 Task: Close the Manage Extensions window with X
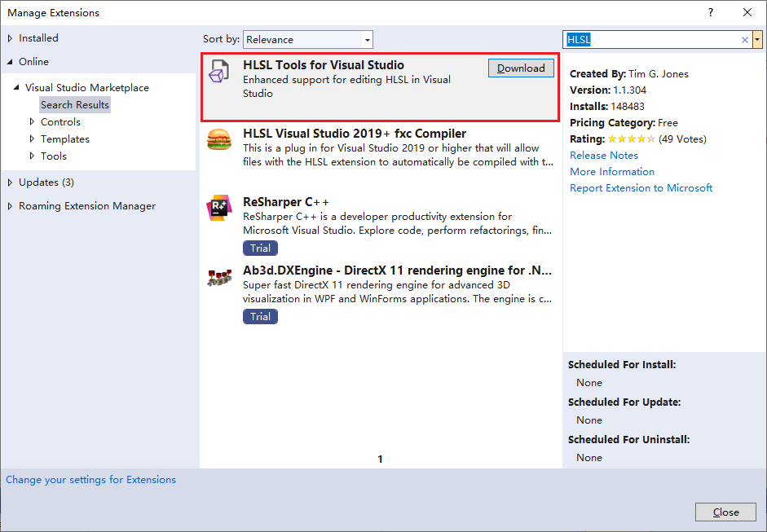point(747,12)
